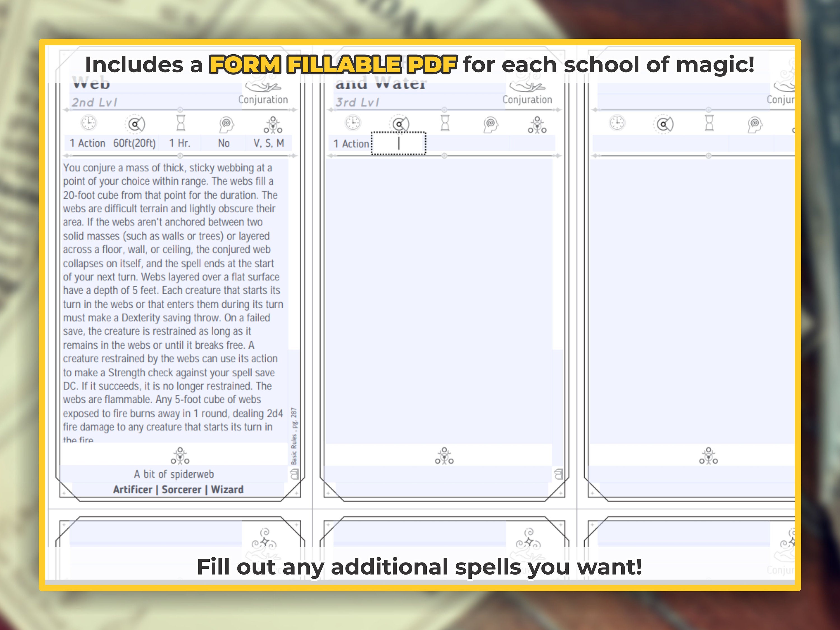Click the empty description area of the blank third card
The image size is (840, 630).
(692, 302)
